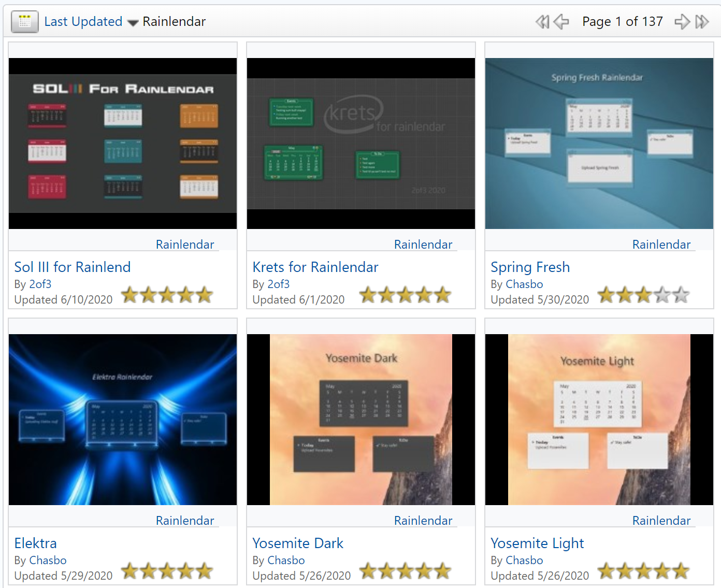Open author 2of3 under Krets for Rainlendar
The height and width of the screenshot is (588, 721).
278,284
